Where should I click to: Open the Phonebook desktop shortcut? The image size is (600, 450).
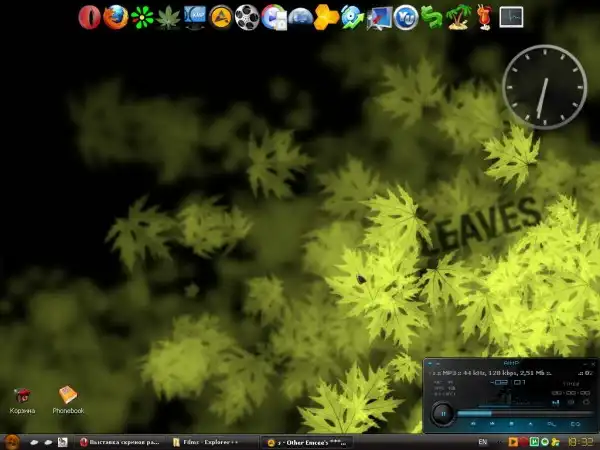pyautogui.click(x=68, y=398)
